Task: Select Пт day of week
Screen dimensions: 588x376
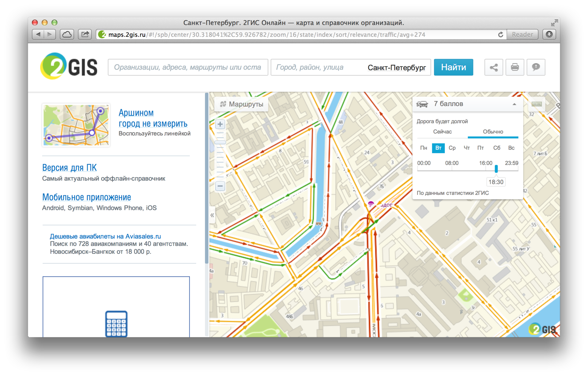Action: 481,148
